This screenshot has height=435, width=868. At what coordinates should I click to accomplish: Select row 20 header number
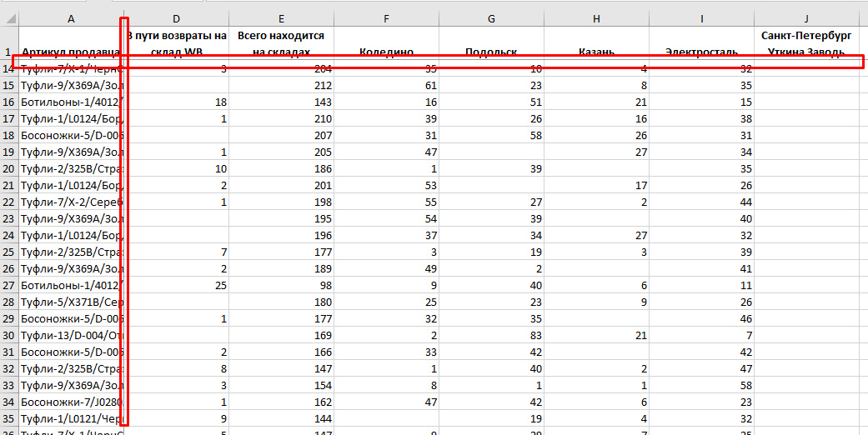(9, 168)
